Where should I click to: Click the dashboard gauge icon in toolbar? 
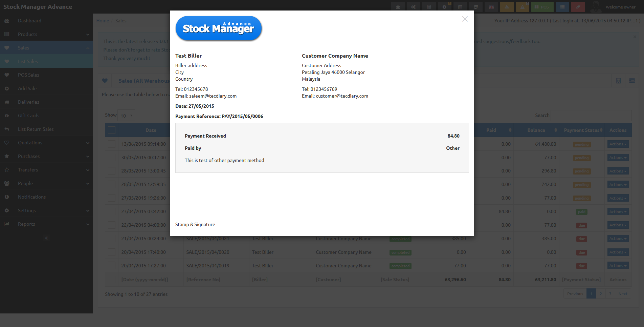tap(398, 7)
